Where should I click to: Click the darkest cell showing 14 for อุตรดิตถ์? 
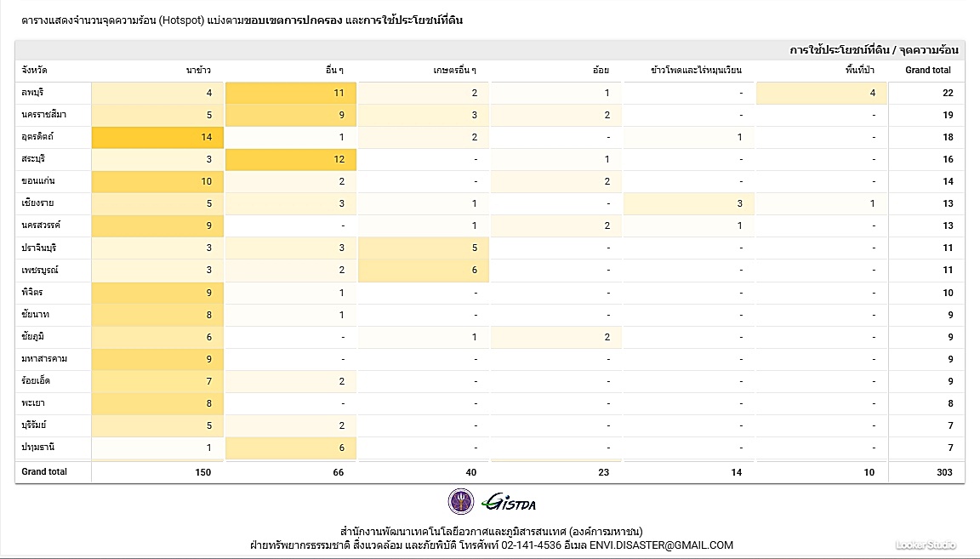click(x=157, y=137)
